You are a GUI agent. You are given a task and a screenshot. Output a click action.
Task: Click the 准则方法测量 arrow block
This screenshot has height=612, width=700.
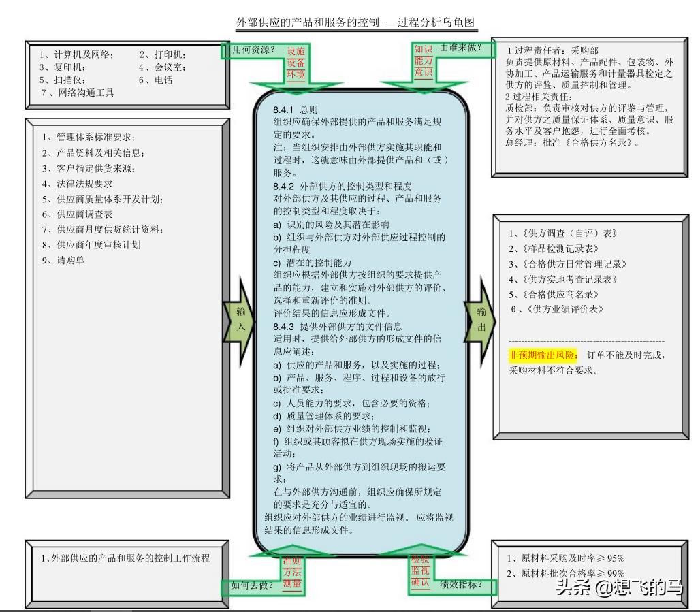click(x=292, y=573)
